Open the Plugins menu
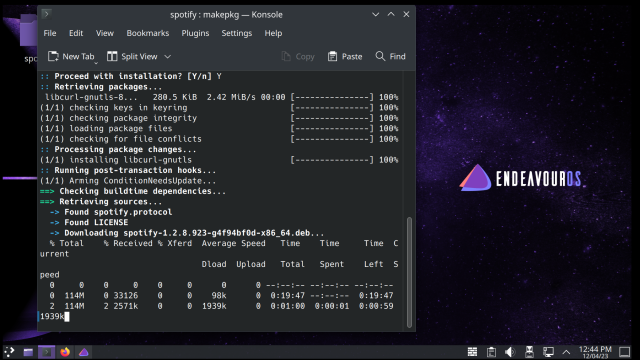The image size is (640, 360). [x=195, y=33]
